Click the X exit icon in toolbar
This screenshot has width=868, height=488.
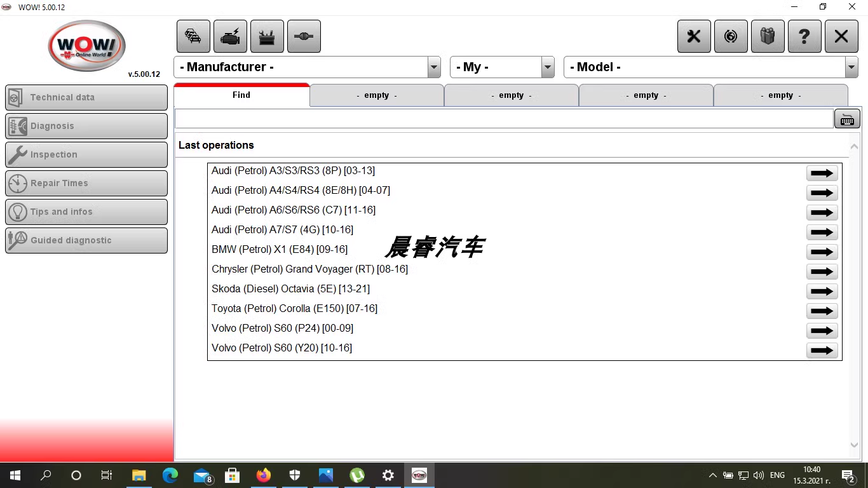(x=841, y=36)
